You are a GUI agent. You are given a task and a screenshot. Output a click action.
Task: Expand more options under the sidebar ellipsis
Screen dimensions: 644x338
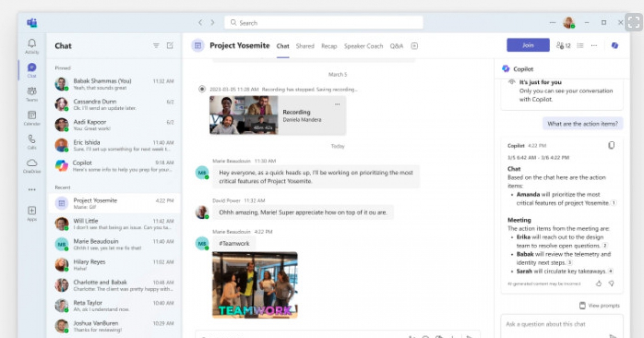(32, 188)
